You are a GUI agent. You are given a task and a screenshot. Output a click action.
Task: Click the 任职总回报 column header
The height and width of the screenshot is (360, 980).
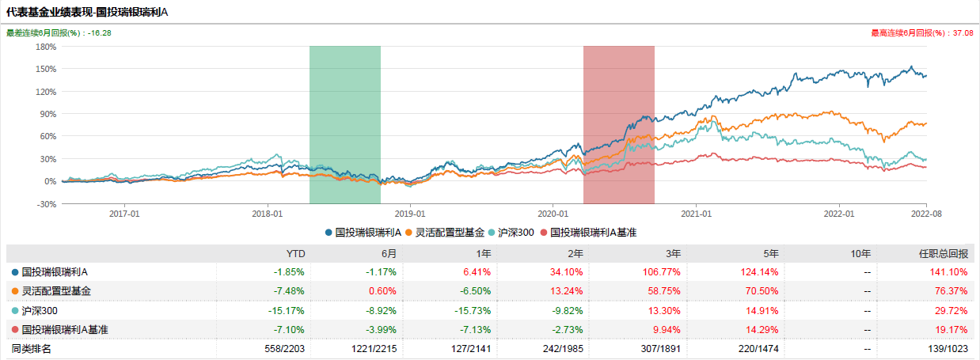tap(948, 253)
